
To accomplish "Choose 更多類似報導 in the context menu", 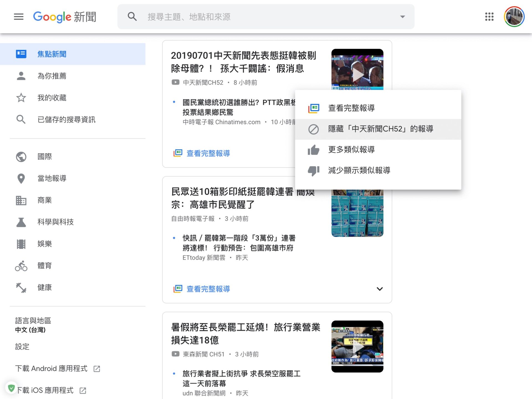I will (x=378, y=150).
